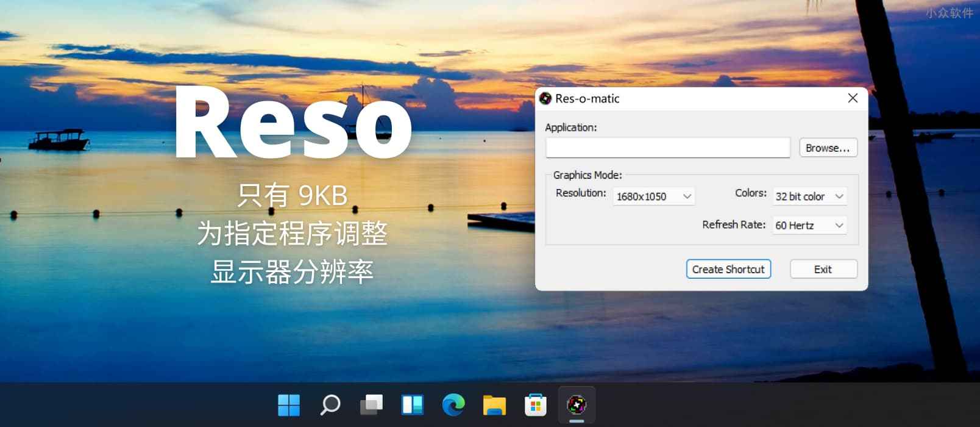Viewport: 980px width, 427px height.
Task: Open Task View from the taskbar
Action: [x=371, y=404]
